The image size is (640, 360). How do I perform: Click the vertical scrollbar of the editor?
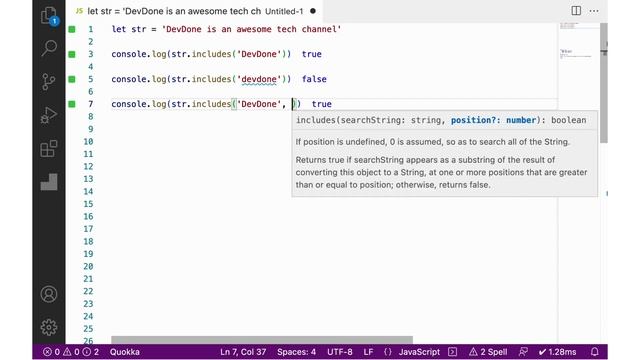(x=604, y=83)
